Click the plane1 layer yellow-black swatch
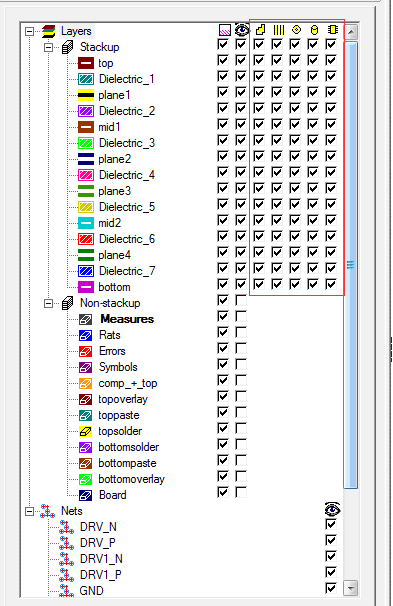The image size is (393, 606). (86, 95)
